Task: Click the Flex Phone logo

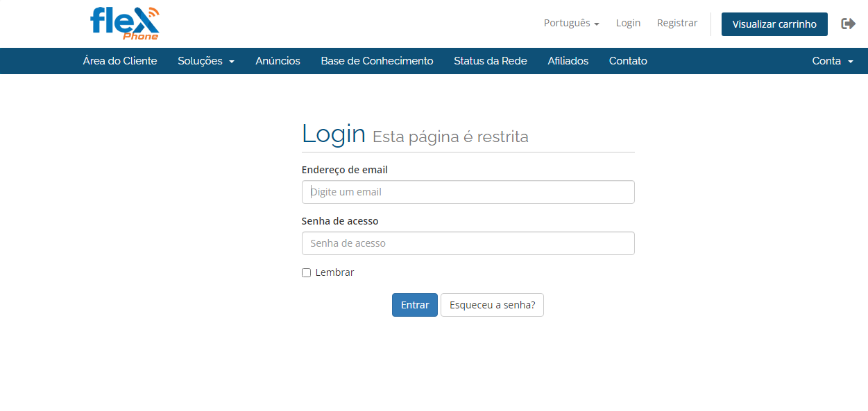Action: (x=125, y=24)
